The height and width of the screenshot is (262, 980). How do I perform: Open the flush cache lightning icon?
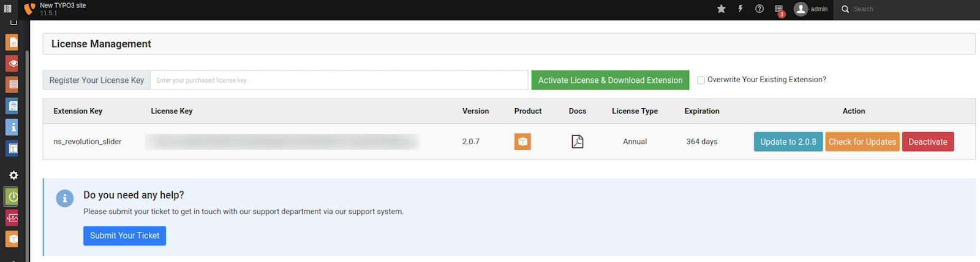(741, 9)
